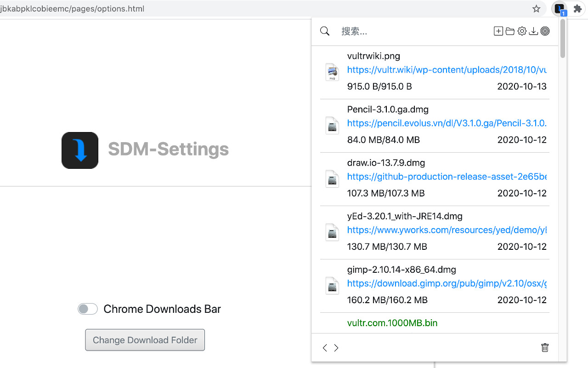Open settings via the gear icon
Image resolution: width=588 pixels, height=368 pixels.
tap(522, 31)
